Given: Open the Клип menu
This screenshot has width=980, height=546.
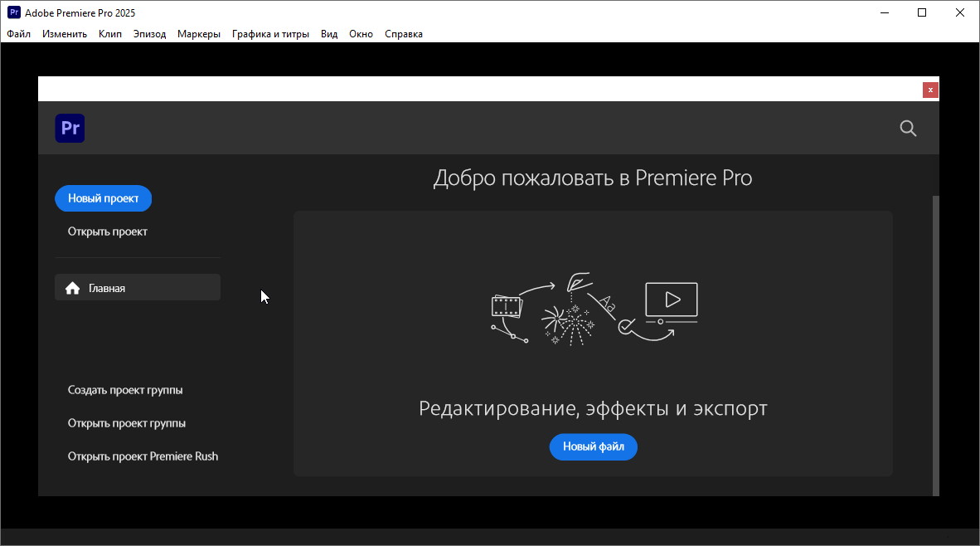Looking at the screenshot, I should (110, 34).
